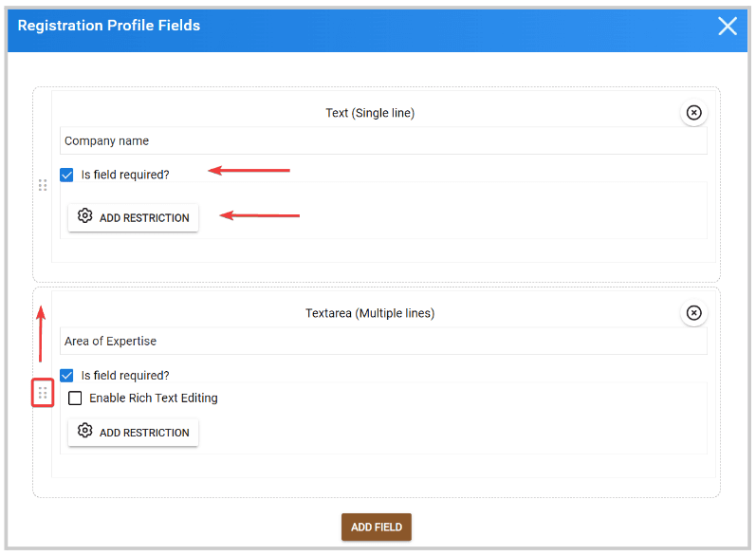Add restriction to the Area of Expertise field
The height and width of the screenshot is (556, 756).
pos(133,433)
